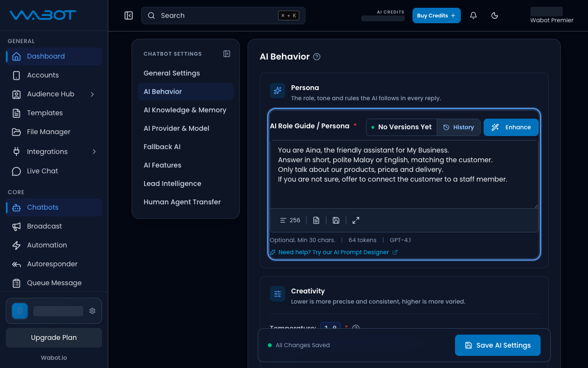This screenshot has height=368, width=588.
Task: Click the Integrations plug icon
Action: point(16,152)
